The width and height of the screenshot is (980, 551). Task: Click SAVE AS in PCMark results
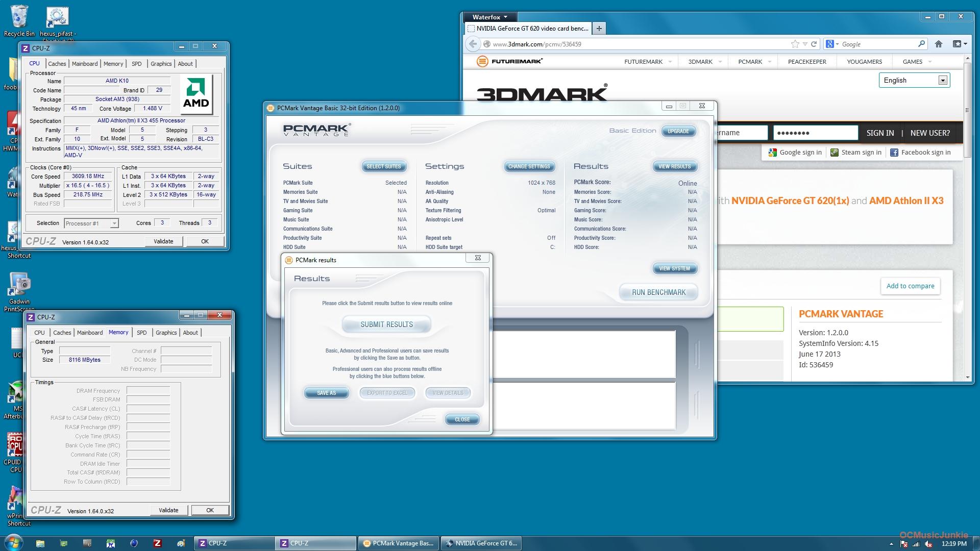click(327, 393)
